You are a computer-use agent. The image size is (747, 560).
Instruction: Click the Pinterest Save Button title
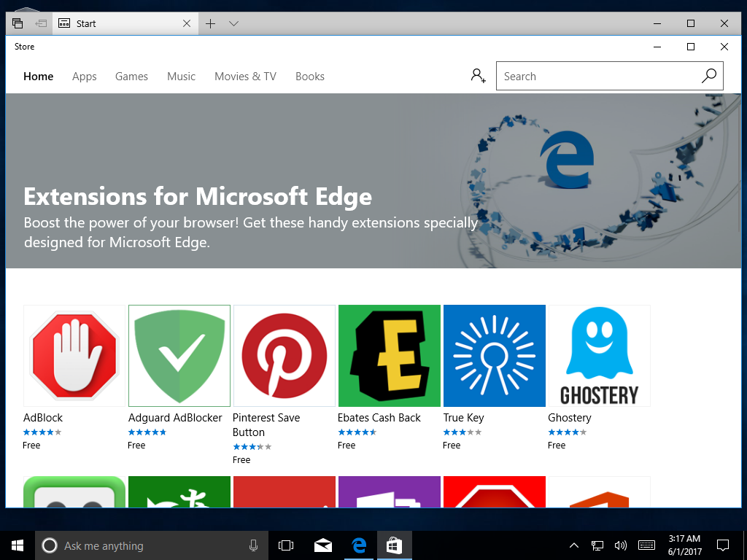tap(266, 425)
